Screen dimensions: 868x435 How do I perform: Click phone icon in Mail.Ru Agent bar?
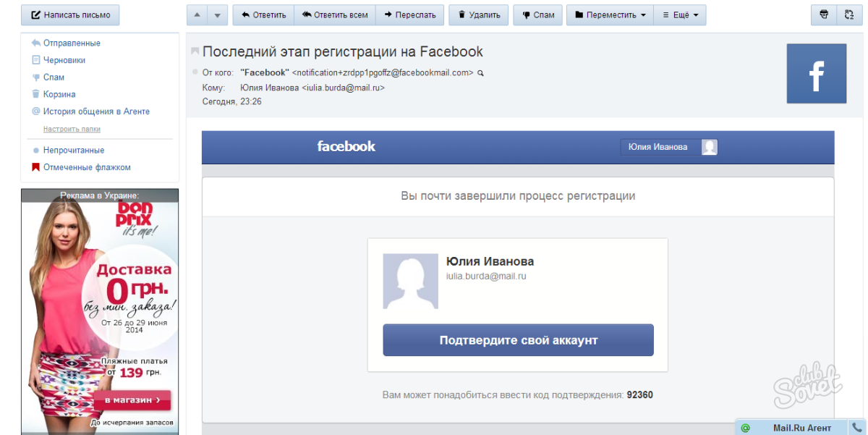[x=857, y=428]
